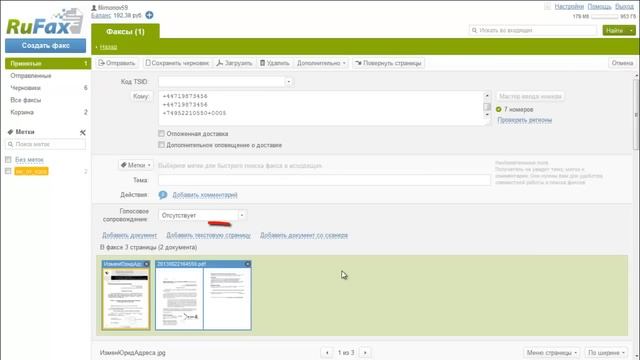Screen dimensions: 640x360
Task: Open the Код TSID dropdown
Action: 289,82
